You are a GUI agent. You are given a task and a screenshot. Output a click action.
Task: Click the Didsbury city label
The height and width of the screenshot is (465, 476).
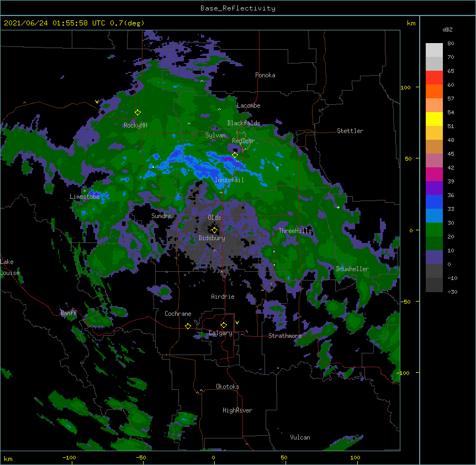[211, 238]
